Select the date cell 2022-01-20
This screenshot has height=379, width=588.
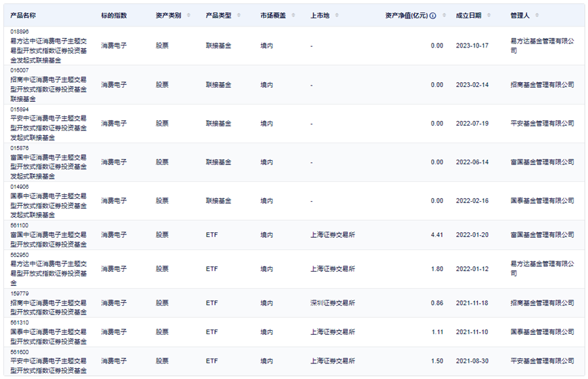click(x=472, y=235)
